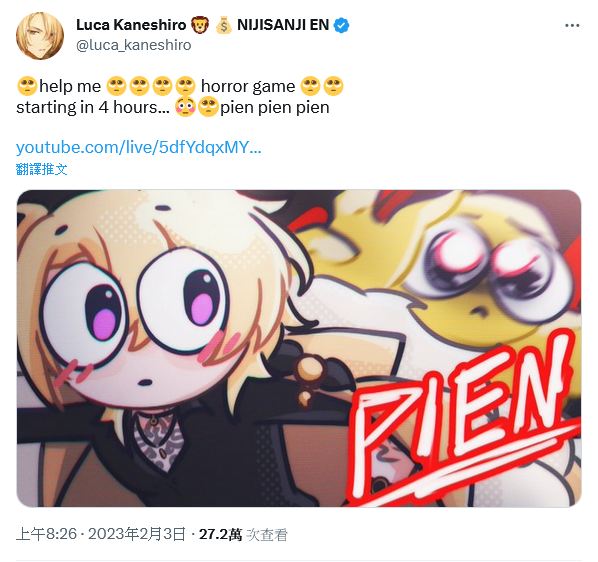Viewport: 598px width, 562px height.
Task: Click the tweet timestamp 上午8:26 · 2023年2月3日
Action: pos(101,534)
